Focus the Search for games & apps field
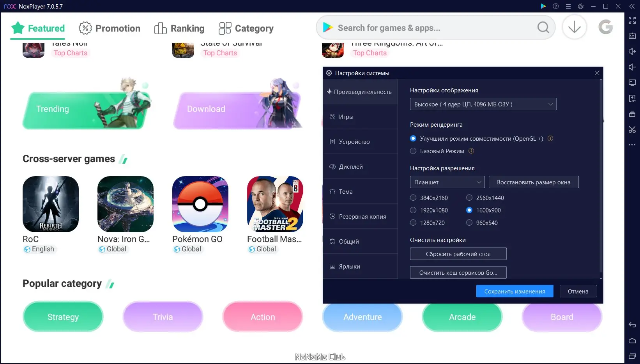Viewport: 640px width, 364px height. tap(435, 28)
